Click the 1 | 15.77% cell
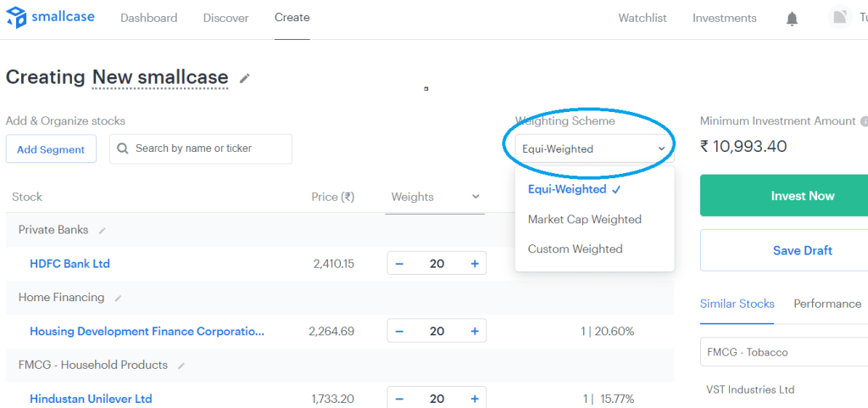This screenshot has height=408, width=868. coord(608,399)
